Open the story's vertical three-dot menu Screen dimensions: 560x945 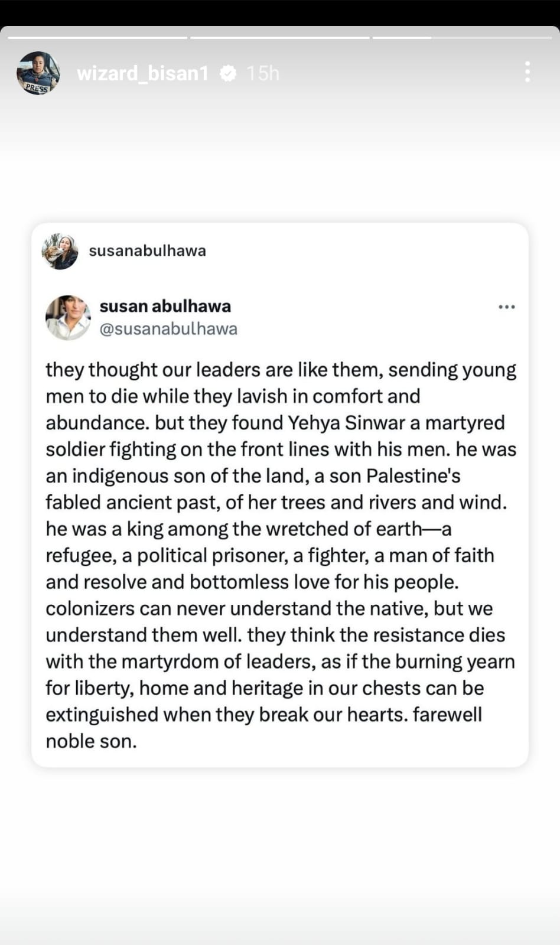[x=527, y=72]
